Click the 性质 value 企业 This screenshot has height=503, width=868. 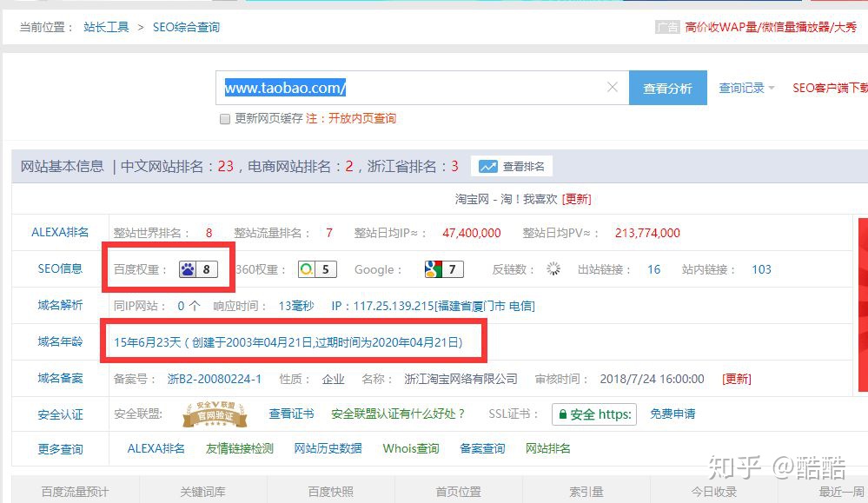pos(334,379)
